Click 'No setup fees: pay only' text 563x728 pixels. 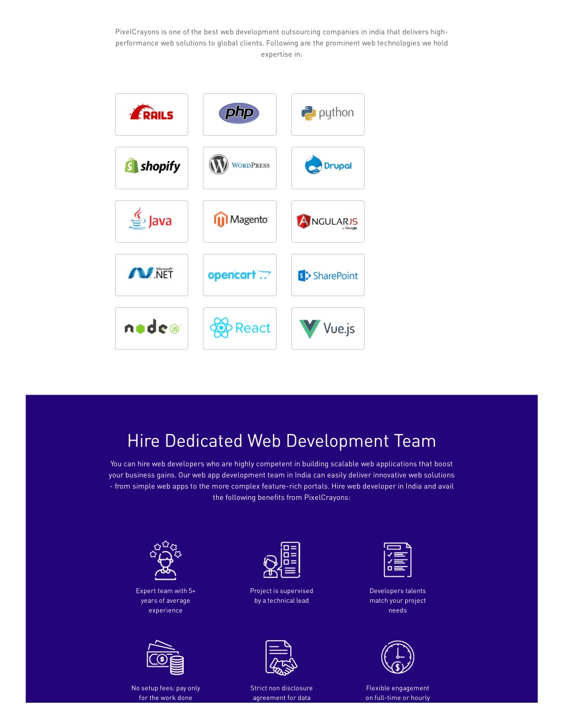tap(165, 688)
